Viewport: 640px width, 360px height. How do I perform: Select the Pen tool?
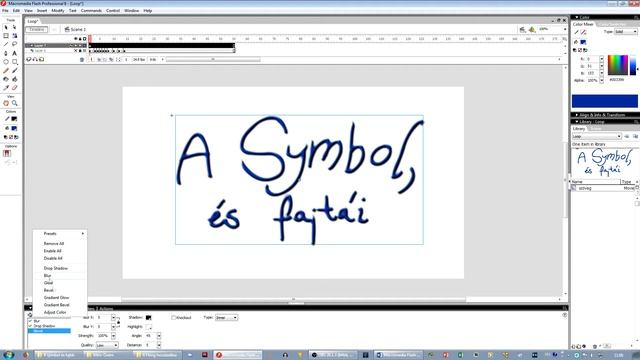pos(6,53)
